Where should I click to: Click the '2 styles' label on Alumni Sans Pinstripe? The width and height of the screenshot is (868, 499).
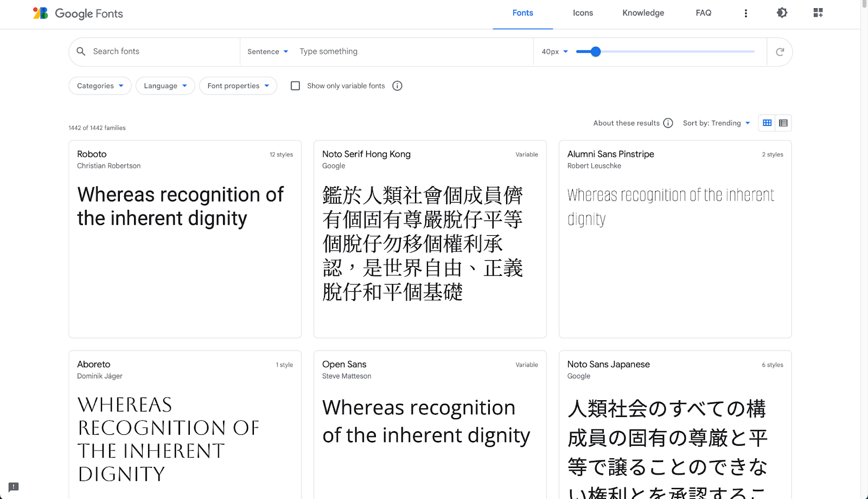click(773, 155)
